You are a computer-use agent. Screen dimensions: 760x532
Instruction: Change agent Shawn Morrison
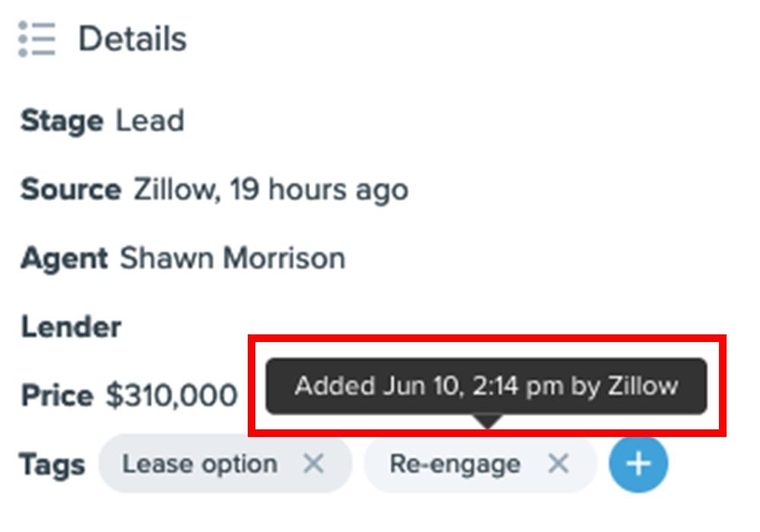(x=233, y=258)
